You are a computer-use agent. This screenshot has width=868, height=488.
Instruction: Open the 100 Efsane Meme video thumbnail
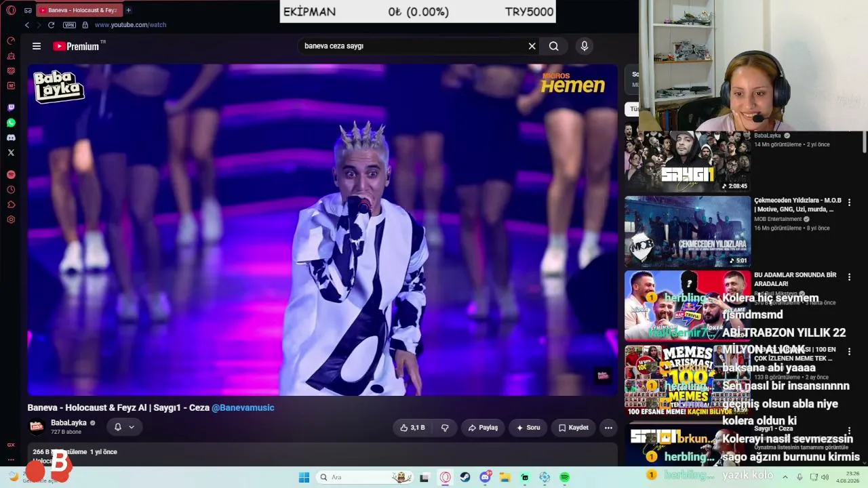click(688, 380)
